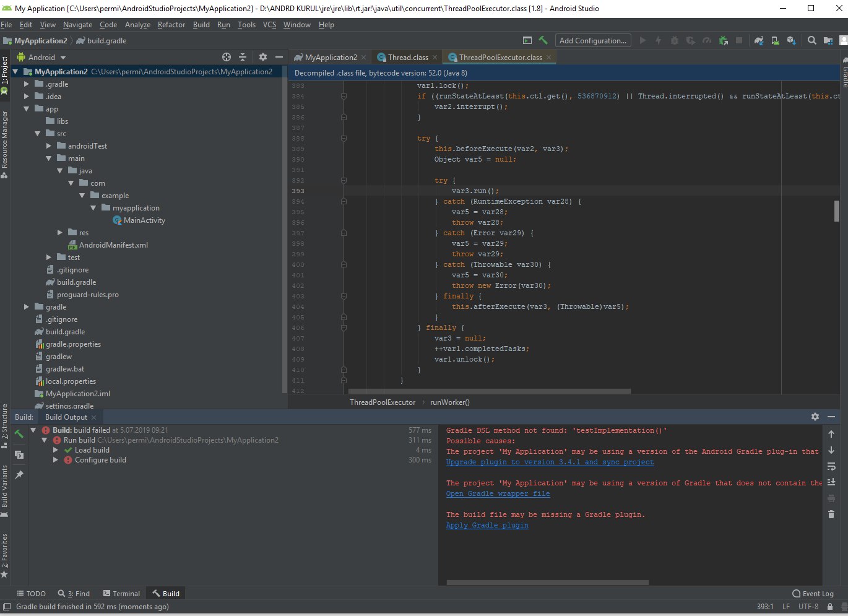Click Open Gradle wrapper file link
Viewport: 848px width, 616px height.
(x=498, y=493)
